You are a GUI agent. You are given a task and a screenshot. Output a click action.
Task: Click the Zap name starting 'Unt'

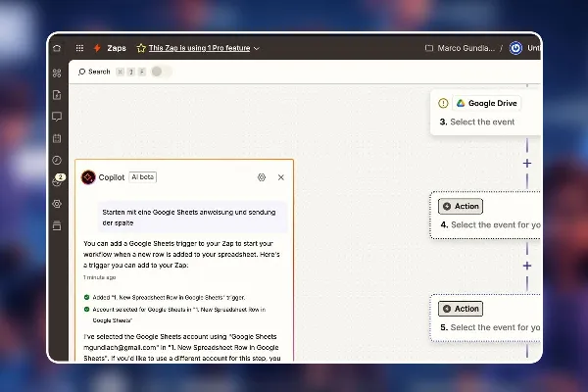point(534,48)
